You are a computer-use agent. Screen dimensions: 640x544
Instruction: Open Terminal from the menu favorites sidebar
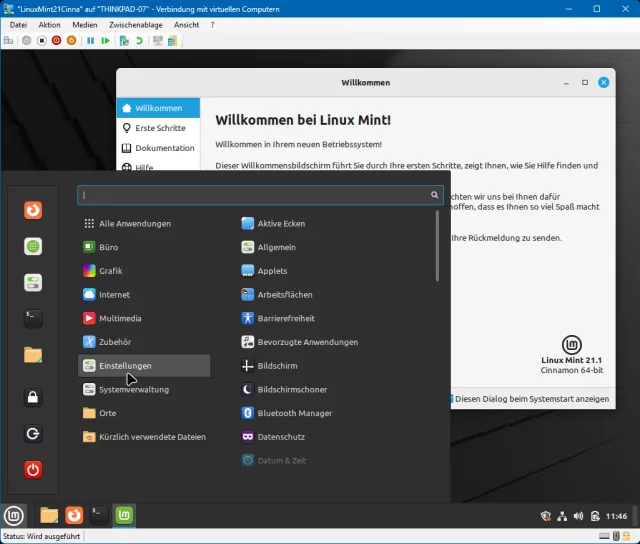click(33, 319)
